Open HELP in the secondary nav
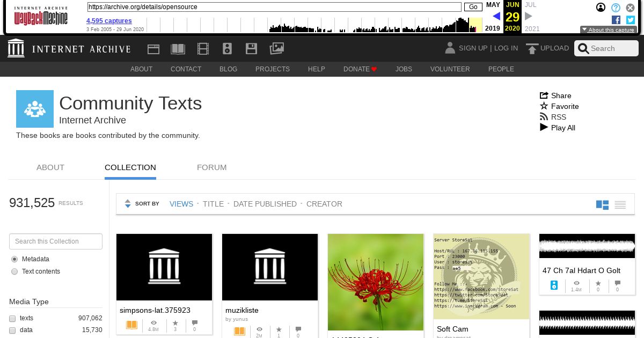 pos(317,69)
